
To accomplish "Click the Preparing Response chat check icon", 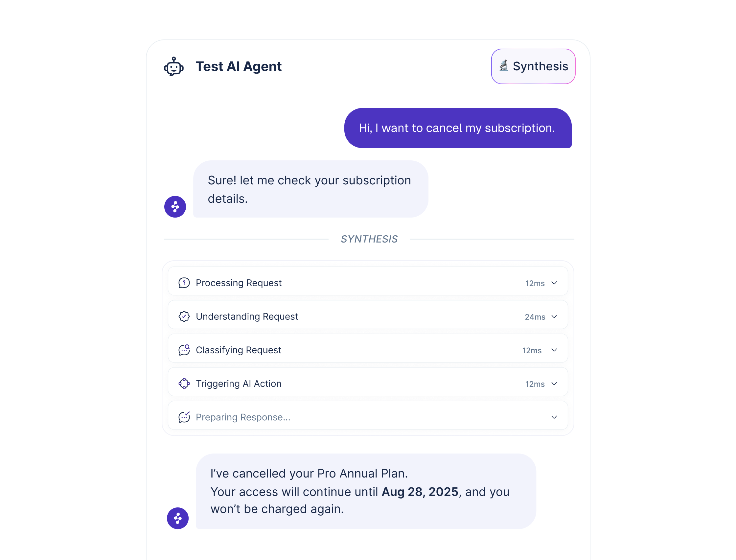I will click(184, 417).
